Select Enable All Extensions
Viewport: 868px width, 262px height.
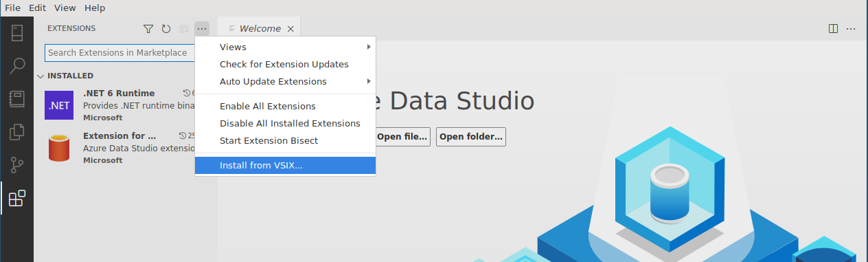pos(285,106)
